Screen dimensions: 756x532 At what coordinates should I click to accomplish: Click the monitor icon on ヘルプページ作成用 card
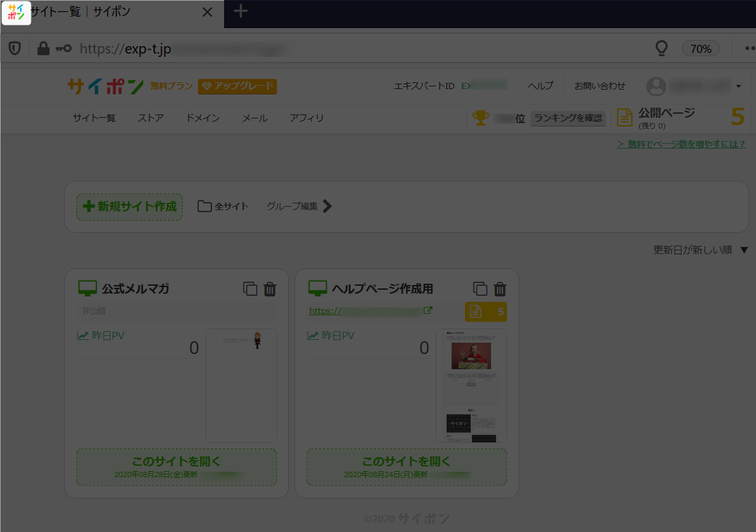click(x=317, y=288)
